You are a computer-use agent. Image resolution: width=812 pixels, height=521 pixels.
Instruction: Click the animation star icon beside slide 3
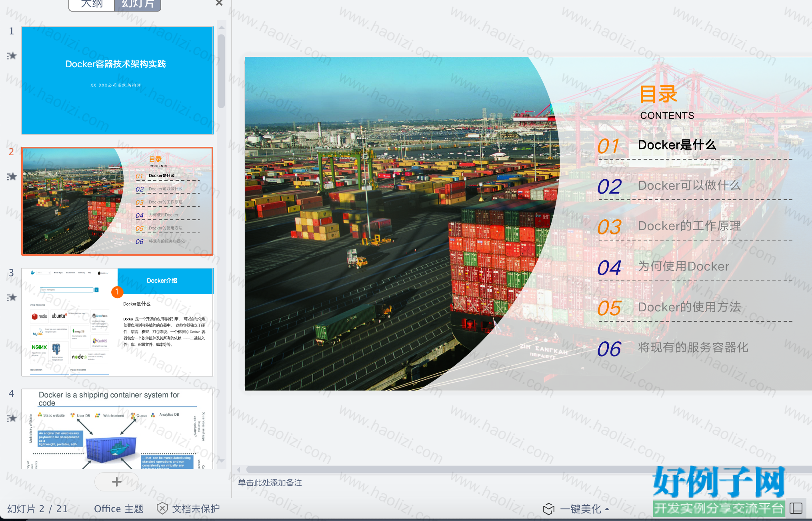coord(12,297)
